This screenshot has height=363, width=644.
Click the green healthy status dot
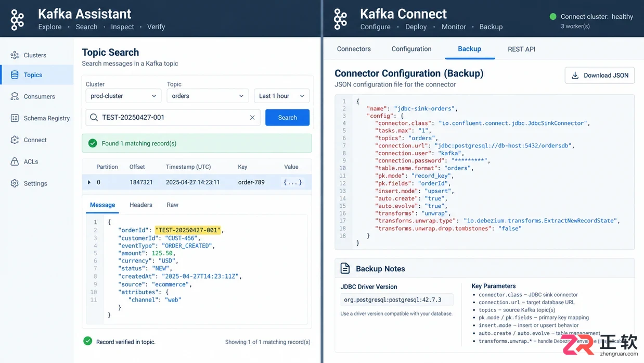(553, 17)
